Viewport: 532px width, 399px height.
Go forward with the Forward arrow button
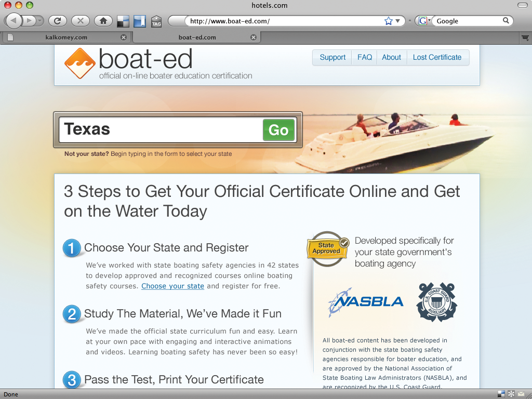point(29,21)
